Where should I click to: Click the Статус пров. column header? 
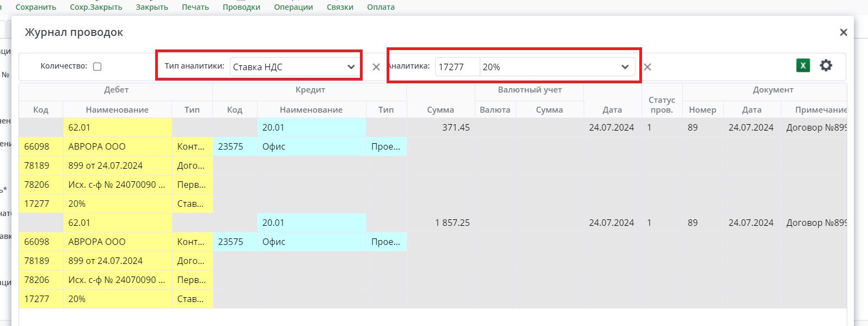pos(662,104)
